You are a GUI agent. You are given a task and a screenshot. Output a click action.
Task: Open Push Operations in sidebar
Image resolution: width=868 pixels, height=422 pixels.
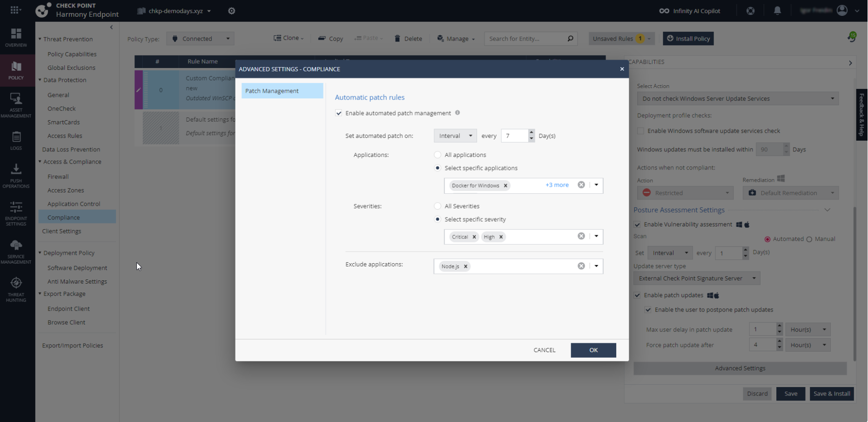[16, 176]
